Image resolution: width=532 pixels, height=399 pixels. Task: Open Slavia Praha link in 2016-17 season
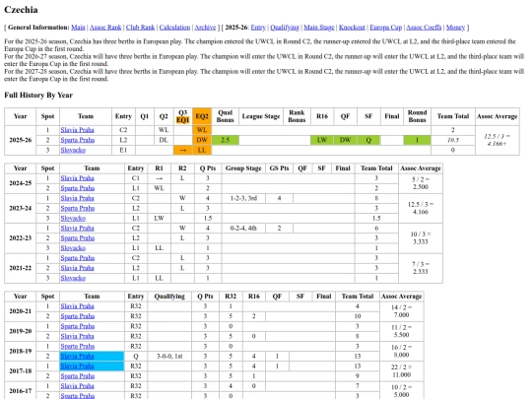(78, 386)
